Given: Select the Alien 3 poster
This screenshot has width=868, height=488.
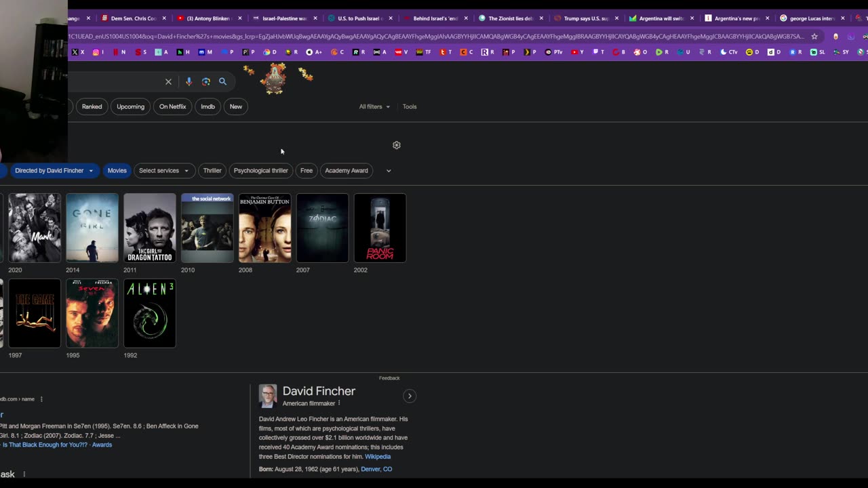Looking at the screenshot, I should pos(150,313).
